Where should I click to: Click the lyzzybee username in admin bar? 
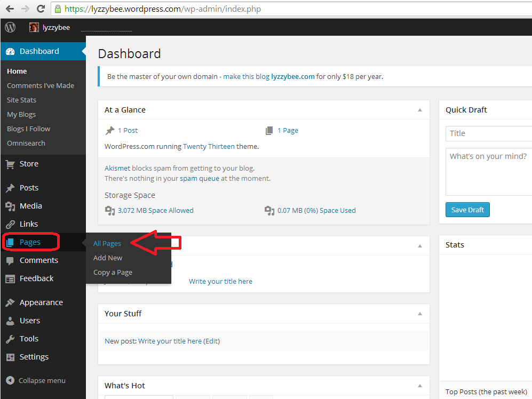pyautogui.click(x=56, y=28)
